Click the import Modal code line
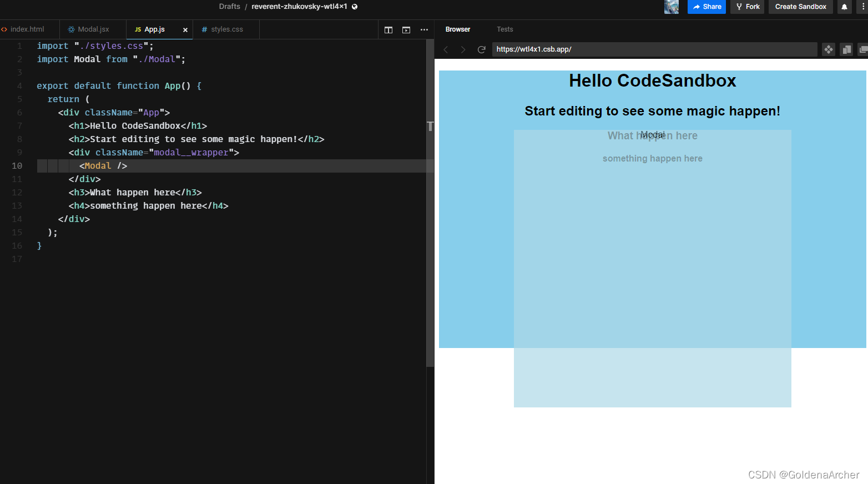This screenshot has height=484, width=868. tap(111, 59)
